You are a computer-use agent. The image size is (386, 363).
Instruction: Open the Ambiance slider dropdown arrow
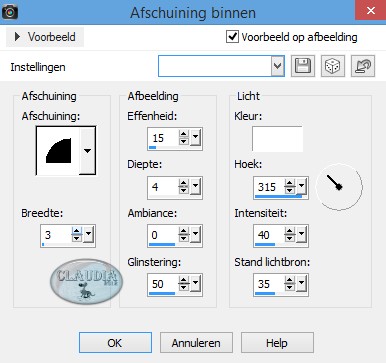tap(196, 235)
